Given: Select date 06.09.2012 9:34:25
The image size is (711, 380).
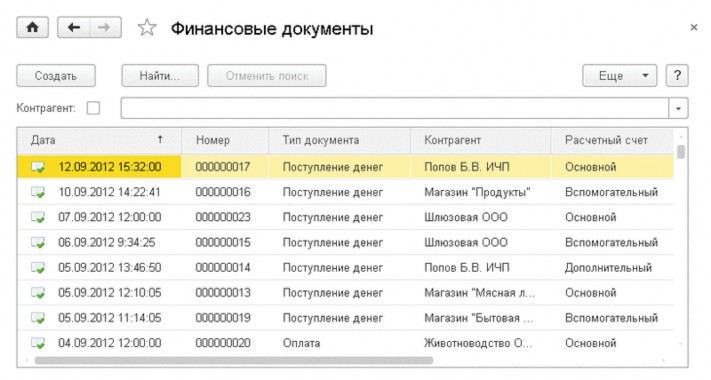Looking at the screenshot, I should [x=107, y=243].
